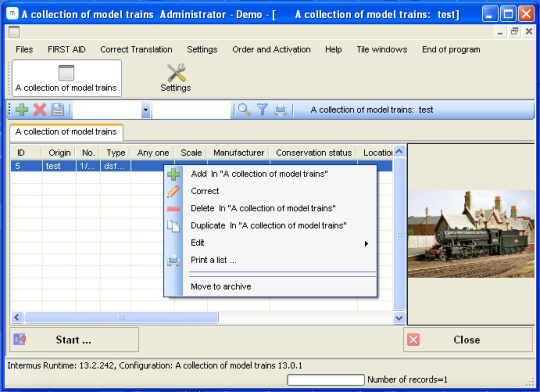Open the Settings menu in menu bar

[x=202, y=50]
